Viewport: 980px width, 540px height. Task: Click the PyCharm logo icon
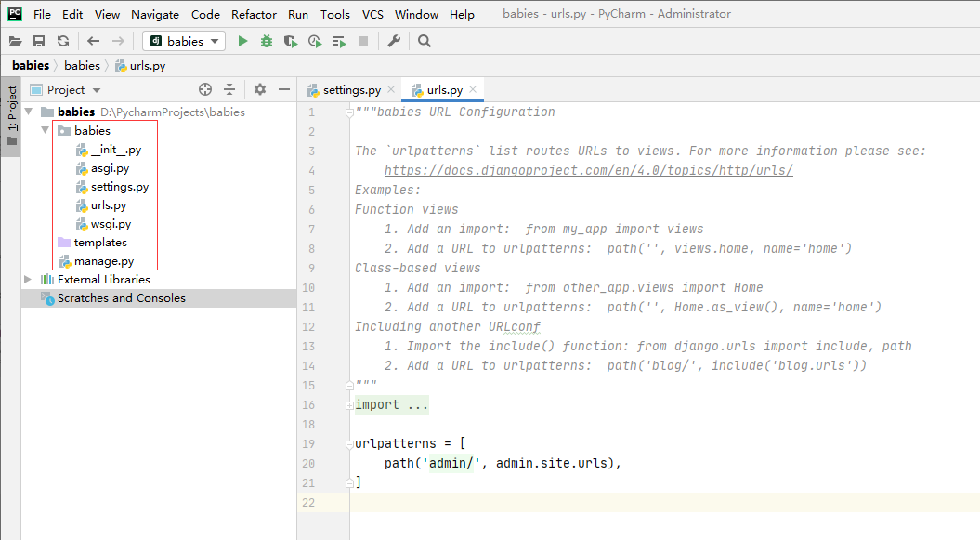(14, 14)
